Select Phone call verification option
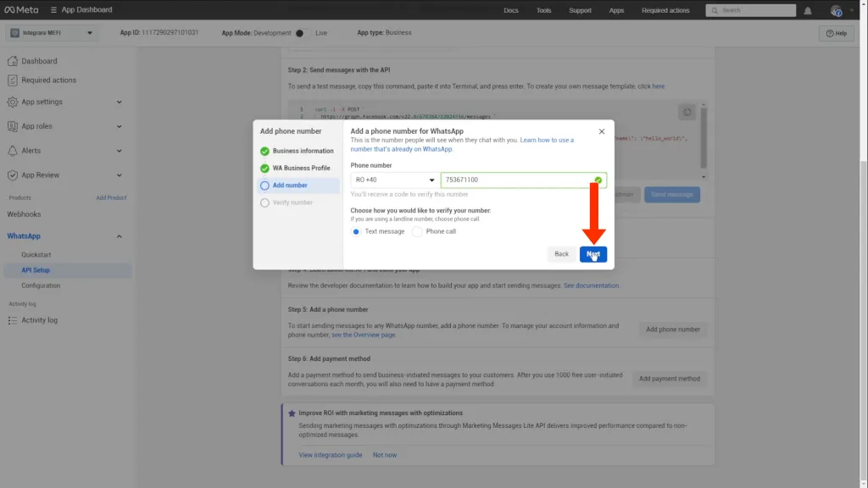The image size is (868, 488). click(417, 232)
